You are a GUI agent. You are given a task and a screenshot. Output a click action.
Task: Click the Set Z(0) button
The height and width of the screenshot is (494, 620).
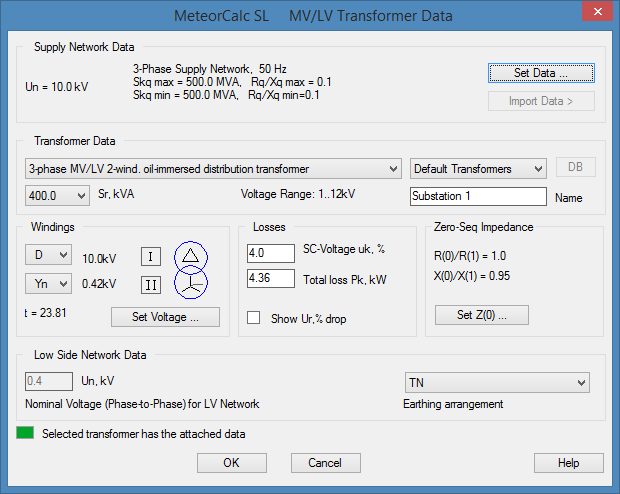[482, 315]
